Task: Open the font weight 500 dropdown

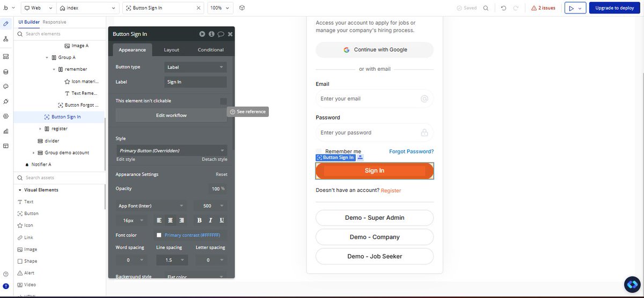Action: pos(211,206)
